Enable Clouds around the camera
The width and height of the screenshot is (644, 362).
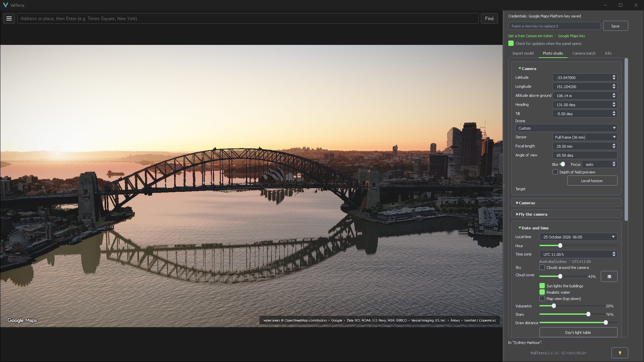tap(542, 267)
